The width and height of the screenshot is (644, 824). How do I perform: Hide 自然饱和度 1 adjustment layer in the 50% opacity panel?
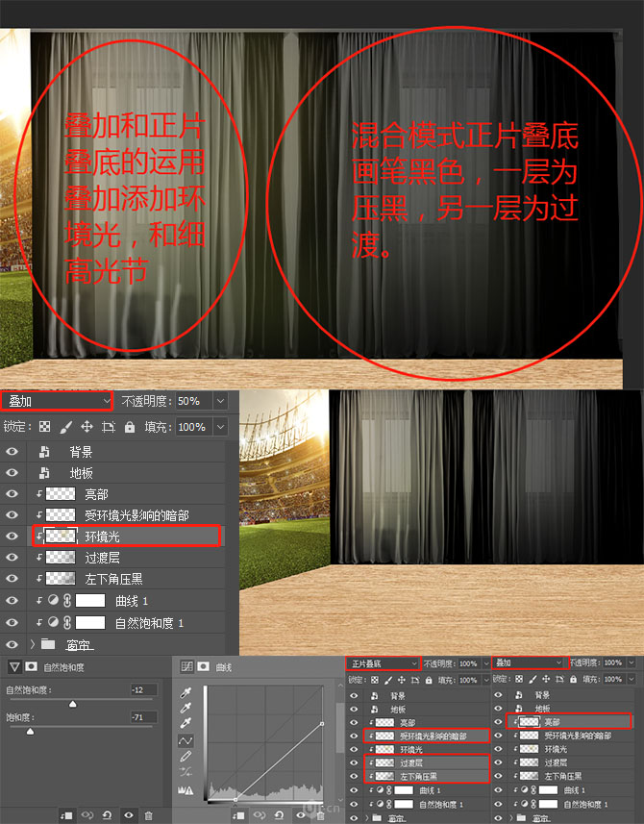[12, 623]
